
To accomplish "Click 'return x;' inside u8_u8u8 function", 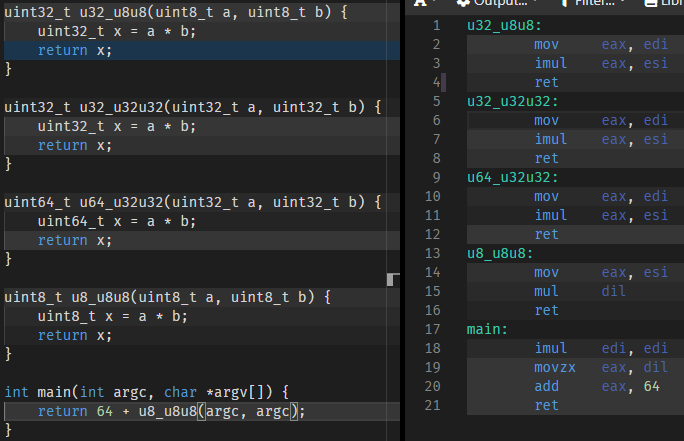I will 75,335.
